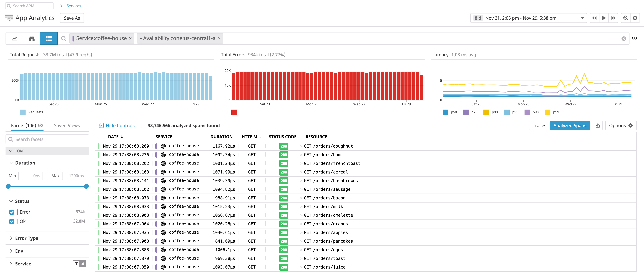Step back time range with rewind button

pos(594,18)
